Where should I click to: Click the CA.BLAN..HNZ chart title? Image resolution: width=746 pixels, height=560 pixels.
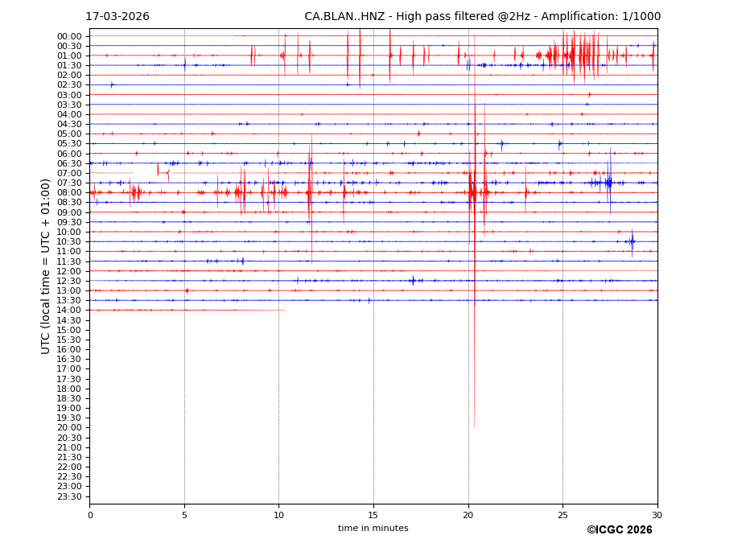coord(482,17)
